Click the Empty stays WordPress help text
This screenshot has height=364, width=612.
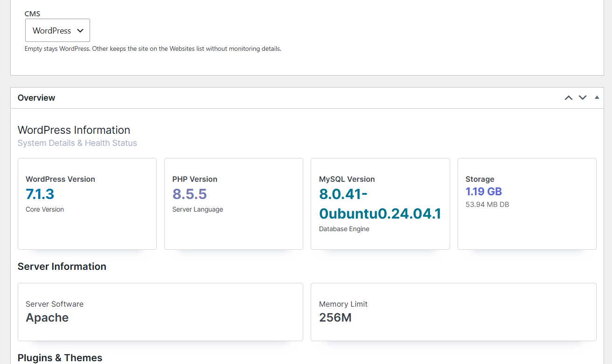click(153, 48)
